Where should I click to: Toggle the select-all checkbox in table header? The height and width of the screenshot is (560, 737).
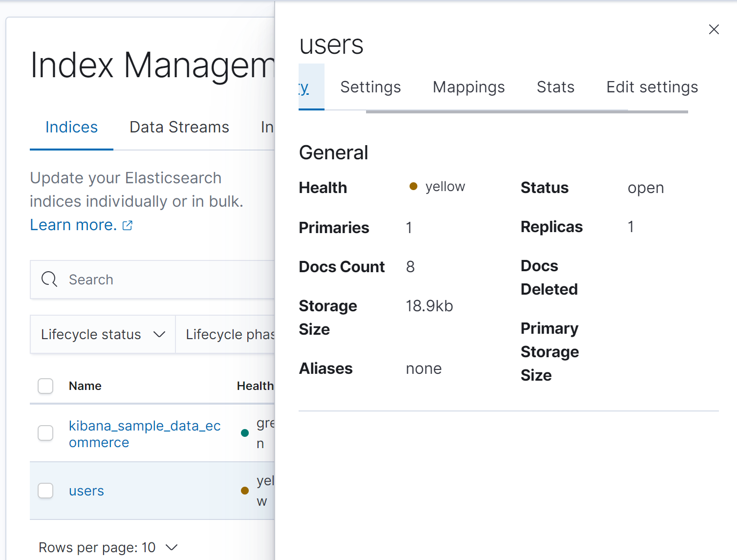tap(45, 386)
